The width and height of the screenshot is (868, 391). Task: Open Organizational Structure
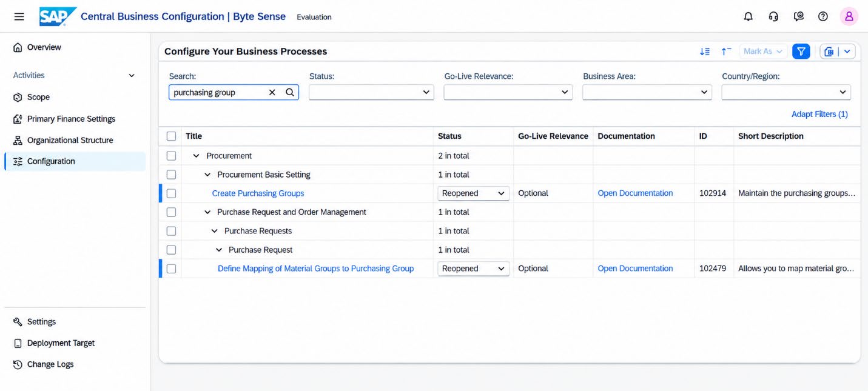pos(70,140)
